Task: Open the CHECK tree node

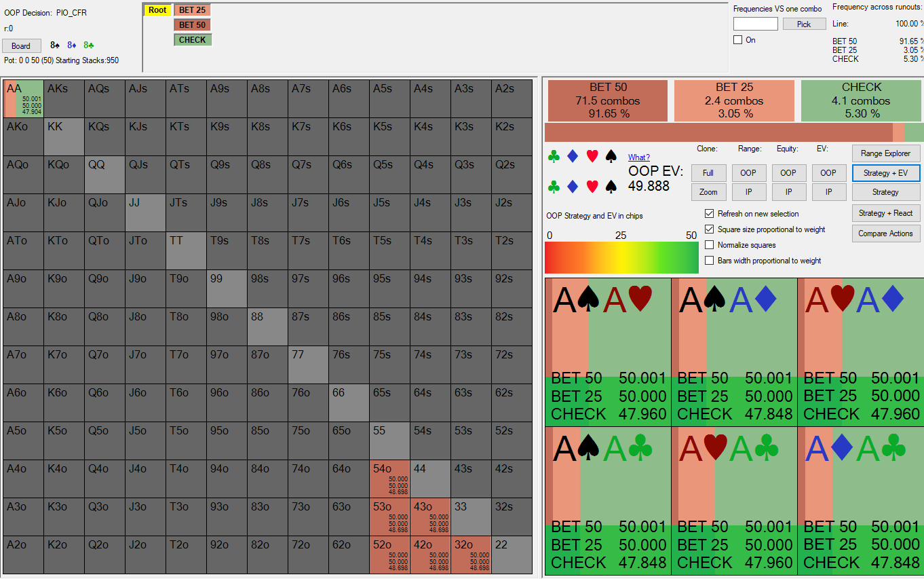Action: click(x=193, y=40)
